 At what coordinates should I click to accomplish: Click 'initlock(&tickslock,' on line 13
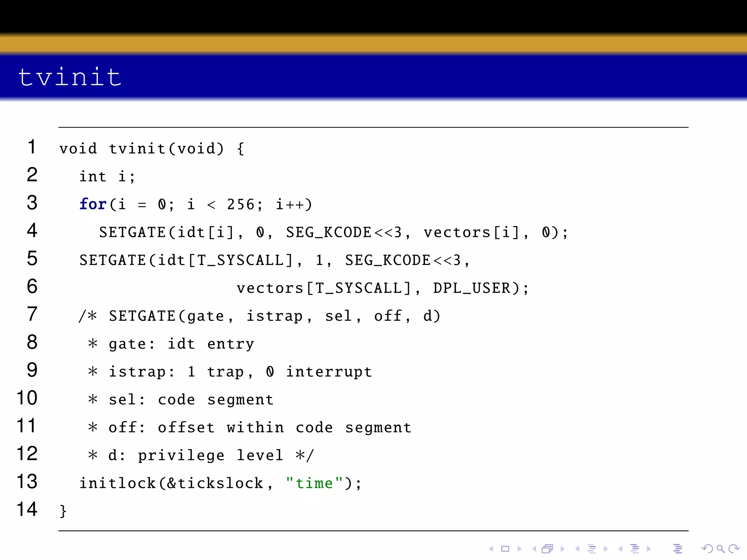pos(176,483)
